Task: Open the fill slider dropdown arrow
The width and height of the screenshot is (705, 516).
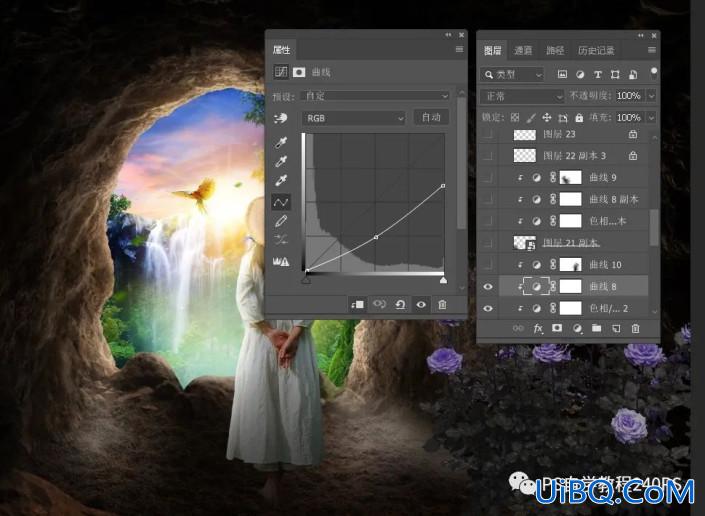Action: coord(651,118)
